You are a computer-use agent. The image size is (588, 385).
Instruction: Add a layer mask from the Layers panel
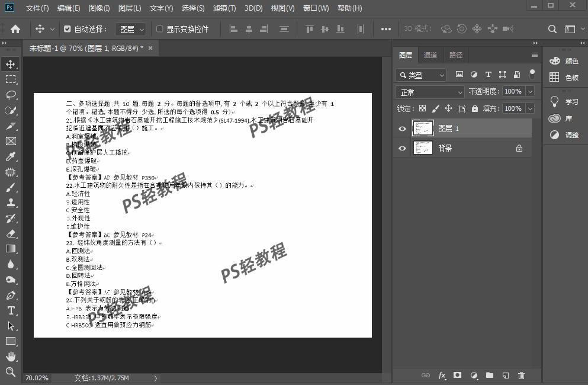pos(458,376)
